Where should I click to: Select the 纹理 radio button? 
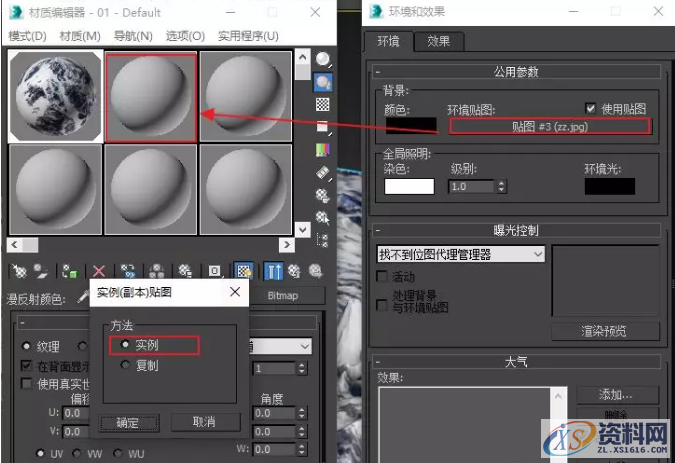pos(26,346)
